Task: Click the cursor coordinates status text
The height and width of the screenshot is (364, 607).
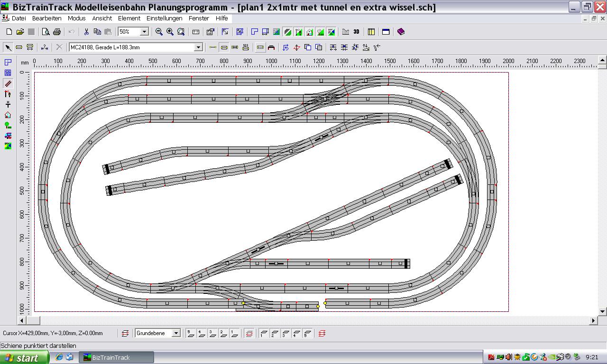Action: (x=53, y=333)
